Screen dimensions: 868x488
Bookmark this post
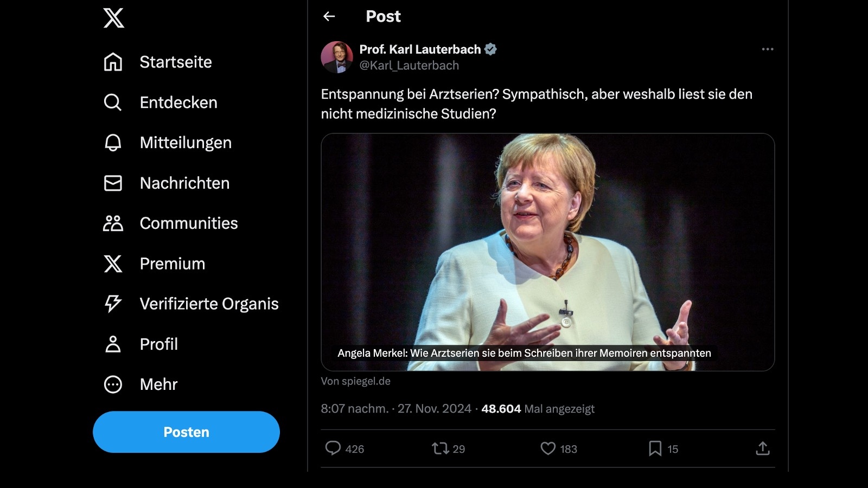[x=655, y=448]
